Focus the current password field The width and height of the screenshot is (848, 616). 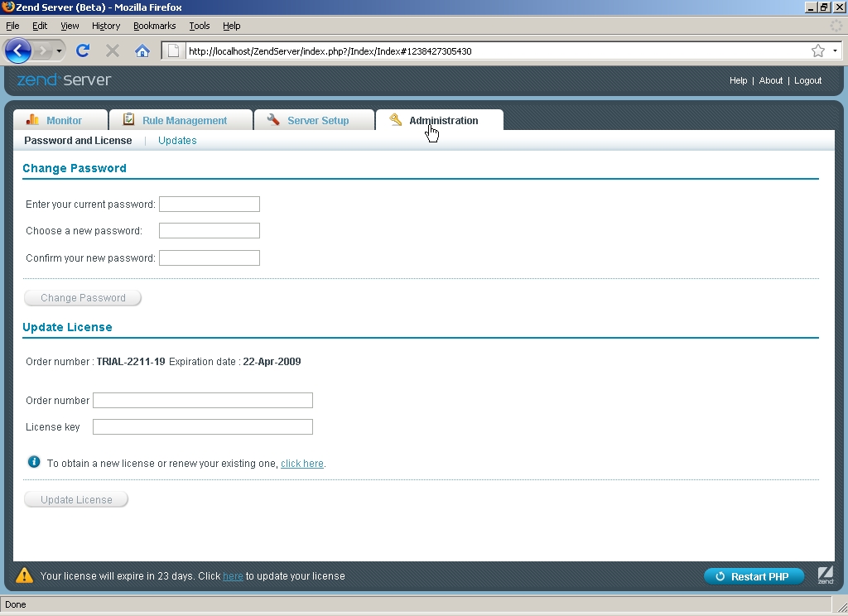click(x=210, y=204)
